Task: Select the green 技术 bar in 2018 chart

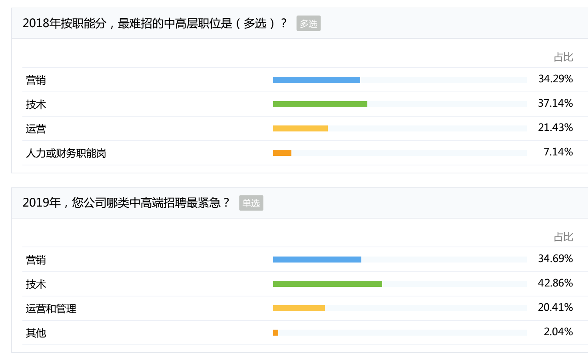Action: pos(320,104)
